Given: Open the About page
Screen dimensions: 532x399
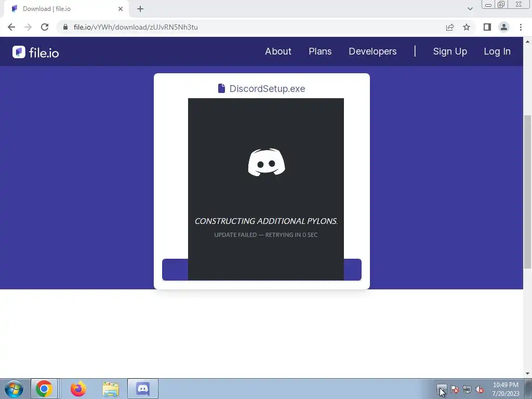Looking at the screenshot, I should tap(278, 51).
